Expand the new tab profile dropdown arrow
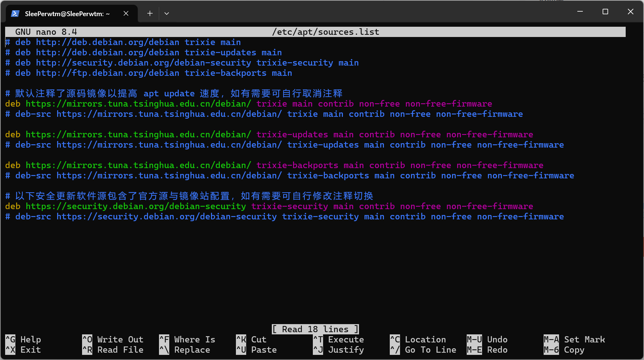 [167, 14]
